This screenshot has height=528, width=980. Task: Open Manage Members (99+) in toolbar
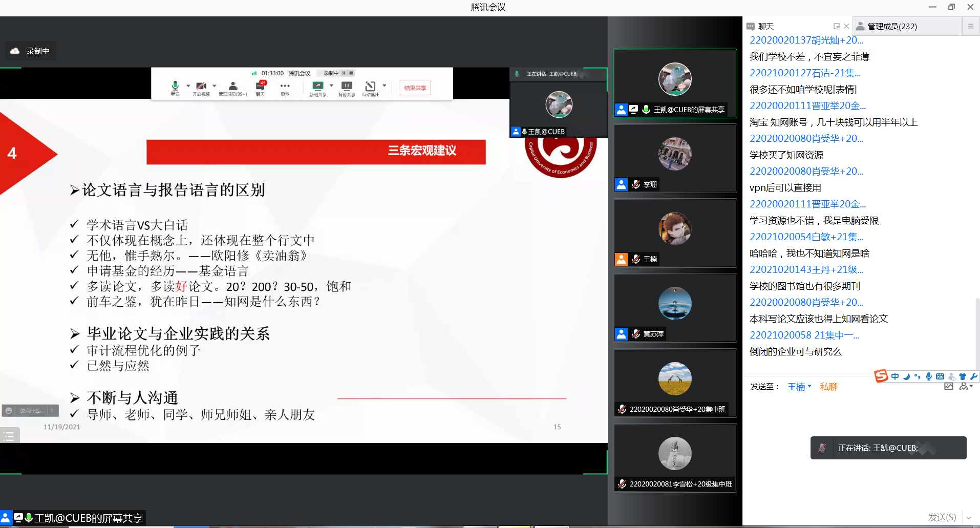tap(233, 88)
